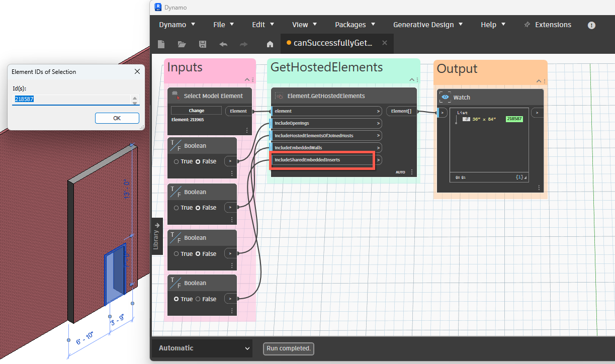
Task: Click the bottom Boolean node's T/F icon
Action: [x=176, y=283]
